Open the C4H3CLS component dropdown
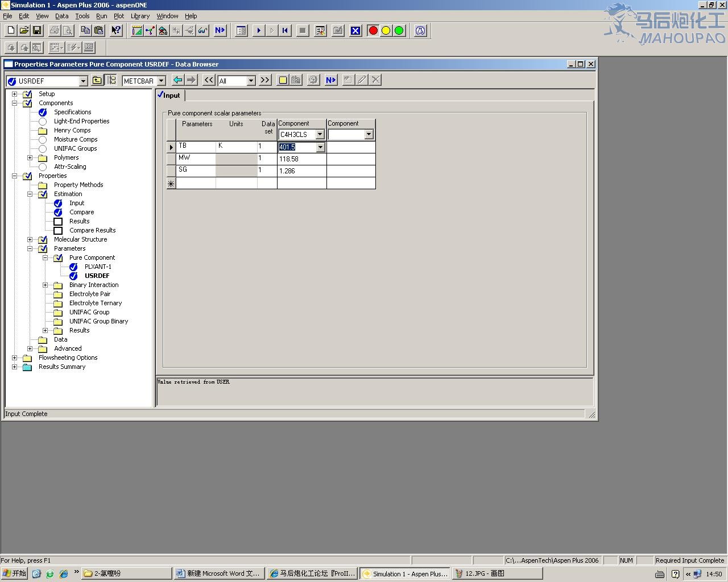The image size is (728, 582). coord(320,135)
